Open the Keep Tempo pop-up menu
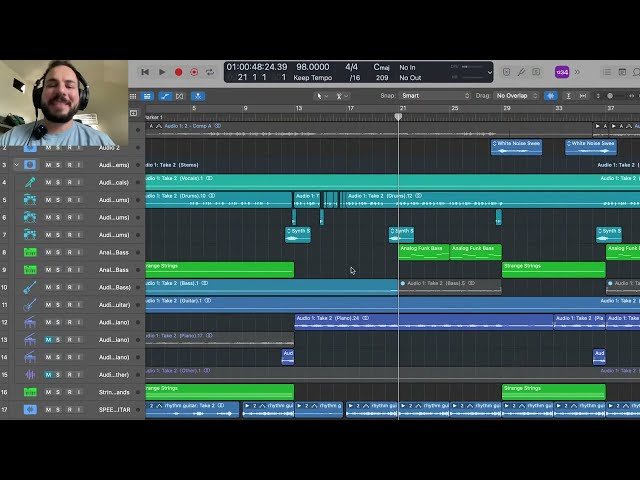Screen dimensions: 640x480 click(x=313, y=78)
